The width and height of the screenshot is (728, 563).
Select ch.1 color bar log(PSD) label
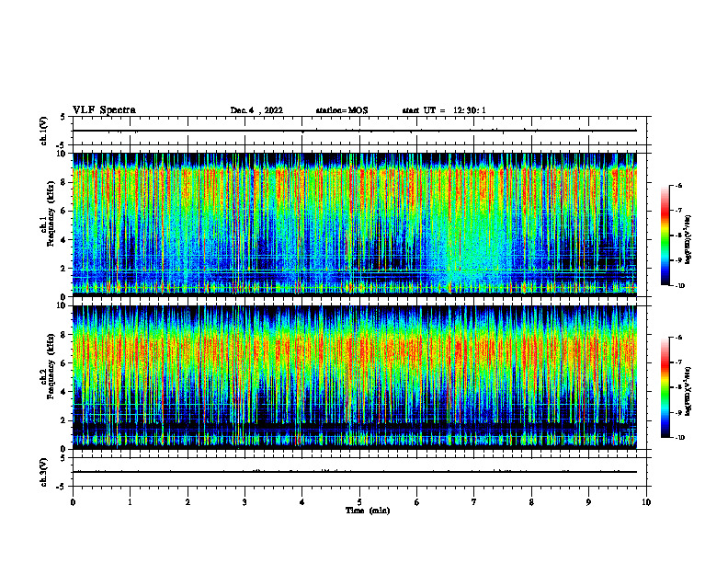[688, 240]
